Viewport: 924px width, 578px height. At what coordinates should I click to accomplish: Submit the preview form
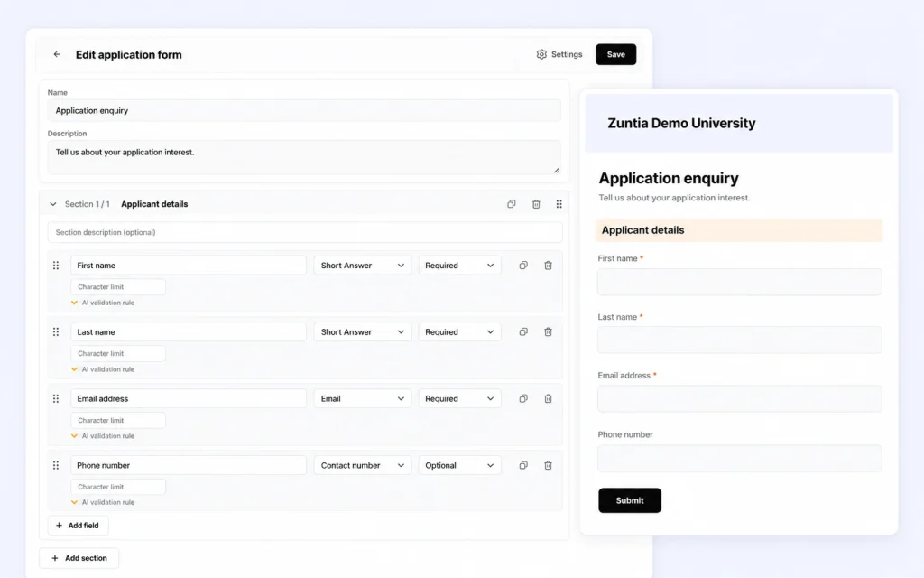629,500
